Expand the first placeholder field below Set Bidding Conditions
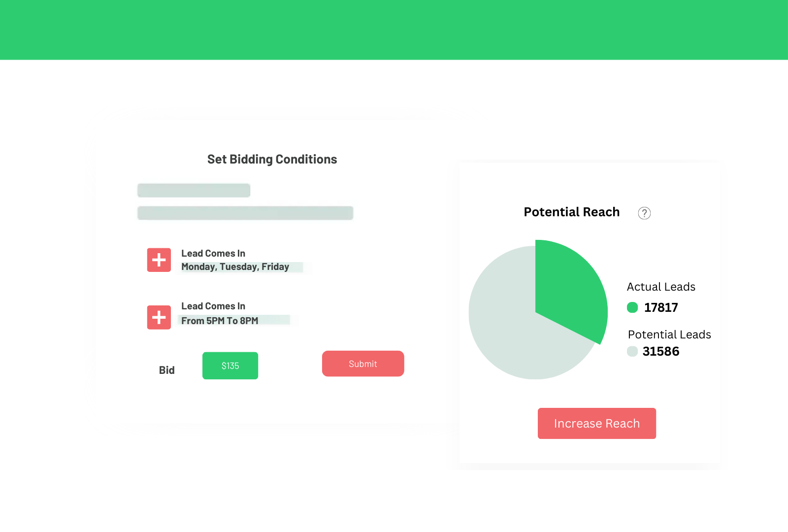 [194, 190]
